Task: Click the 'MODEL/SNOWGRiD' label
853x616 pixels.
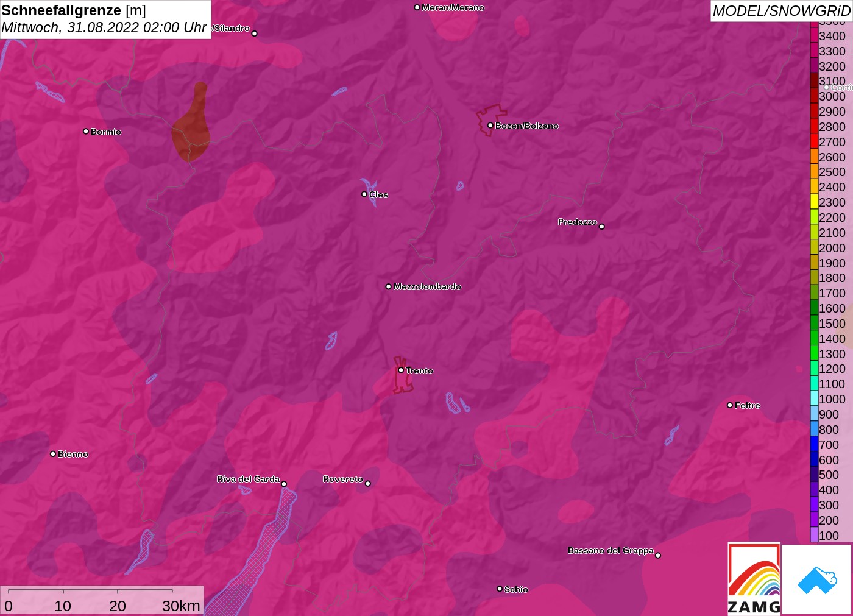Action: pyautogui.click(x=781, y=11)
